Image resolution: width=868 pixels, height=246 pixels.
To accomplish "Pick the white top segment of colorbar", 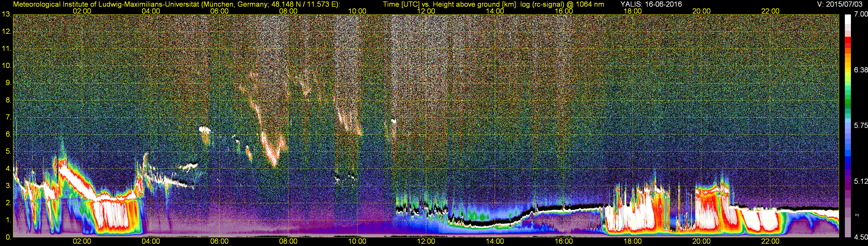I will pyautogui.click(x=848, y=20).
